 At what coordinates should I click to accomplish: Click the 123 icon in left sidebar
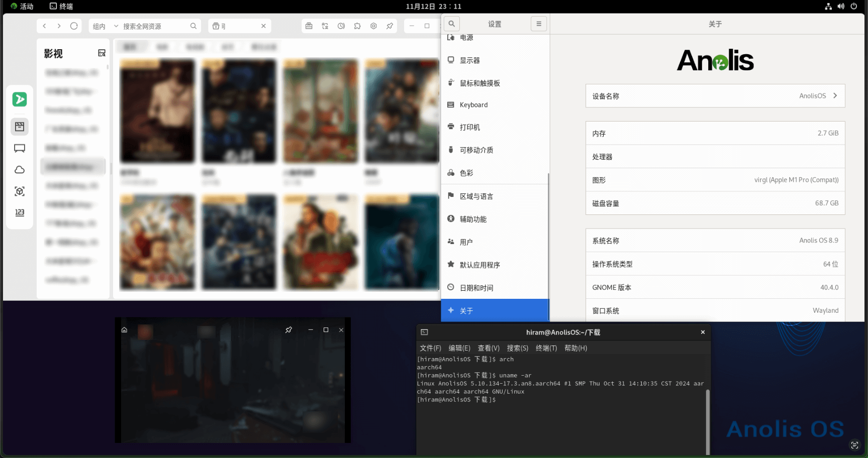pyautogui.click(x=20, y=212)
